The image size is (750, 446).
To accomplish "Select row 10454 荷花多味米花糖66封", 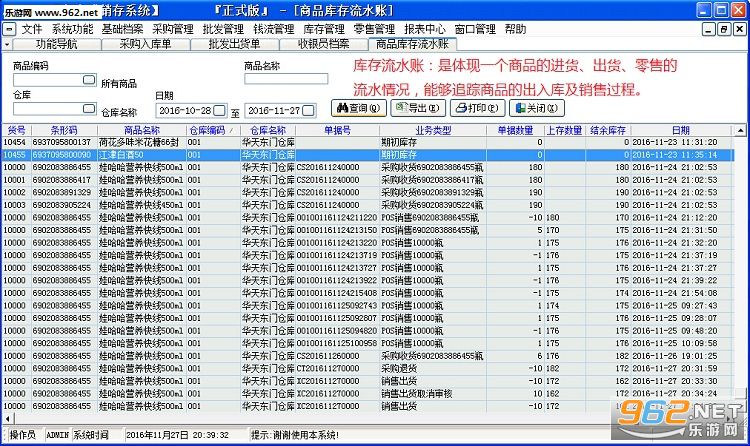I will [367, 142].
